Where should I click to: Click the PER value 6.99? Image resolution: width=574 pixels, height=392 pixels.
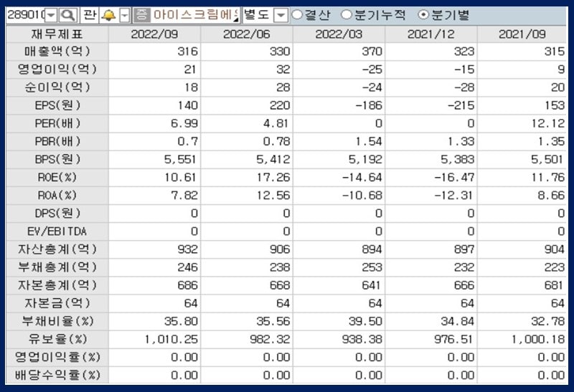tap(184, 123)
